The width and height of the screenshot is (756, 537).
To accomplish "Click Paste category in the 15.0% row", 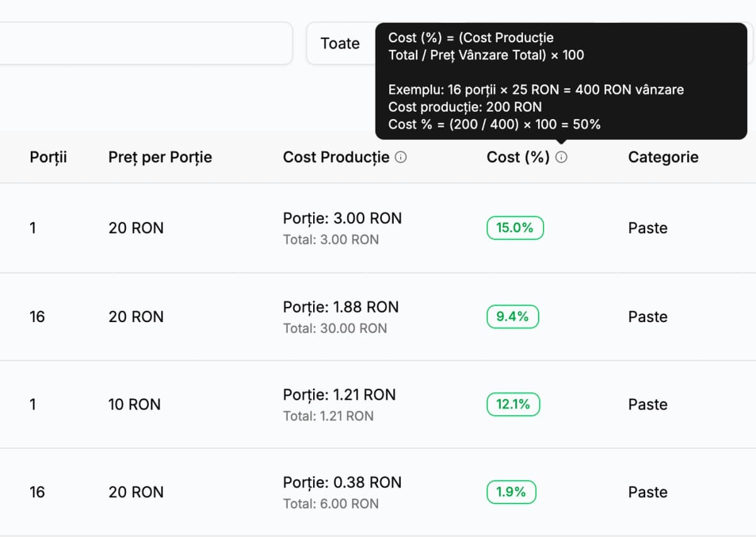I will [x=648, y=228].
